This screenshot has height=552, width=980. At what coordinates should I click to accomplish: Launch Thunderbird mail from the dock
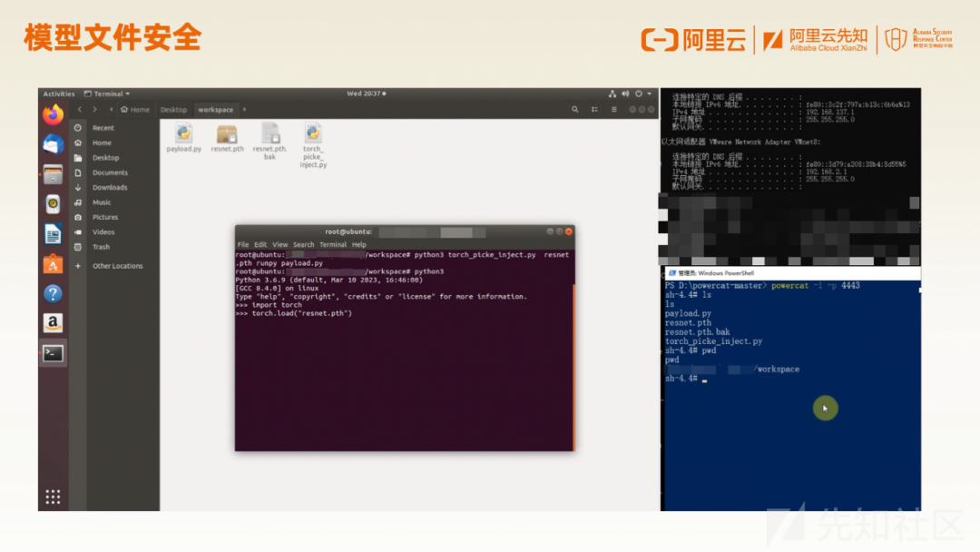click(54, 145)
